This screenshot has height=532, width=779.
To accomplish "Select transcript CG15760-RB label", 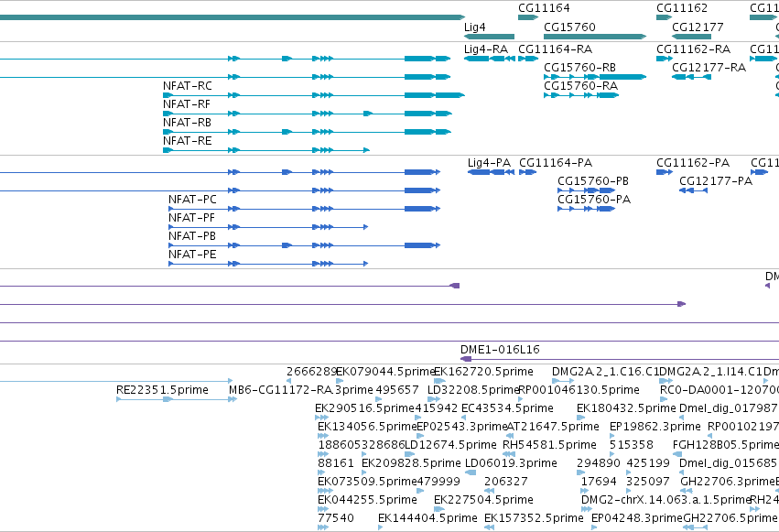I will click(x=579, y=67).
